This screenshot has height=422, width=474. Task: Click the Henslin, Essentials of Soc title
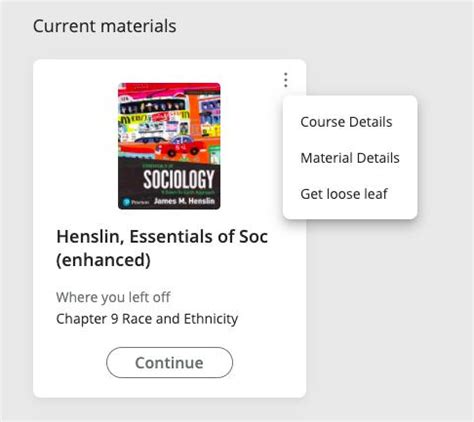tap(162, 237)
